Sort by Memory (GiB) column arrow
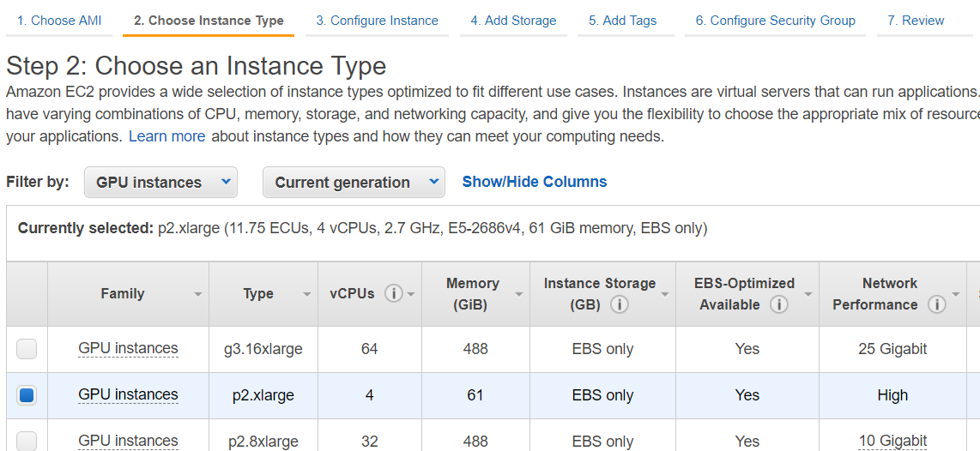The height and width of the screenshot is (451, 980). 519,295
